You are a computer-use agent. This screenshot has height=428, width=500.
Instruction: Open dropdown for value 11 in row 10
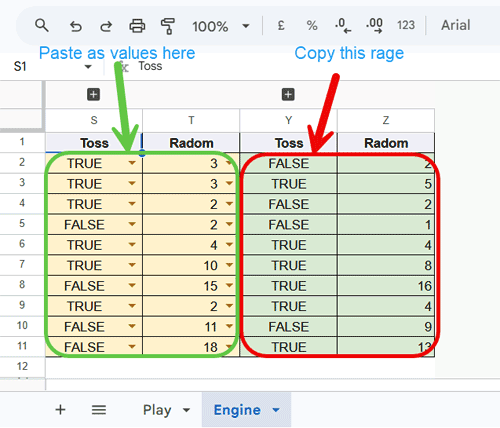229,326
